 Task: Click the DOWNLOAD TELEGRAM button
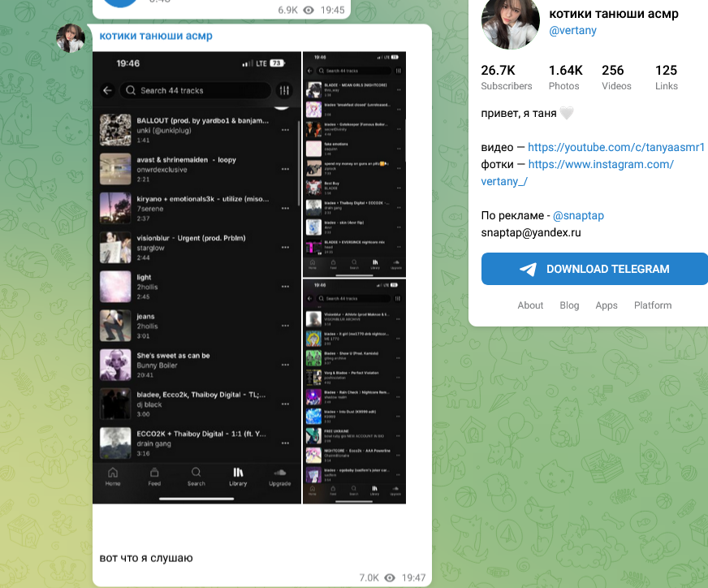pyautogui.click(x=594, y=269)
